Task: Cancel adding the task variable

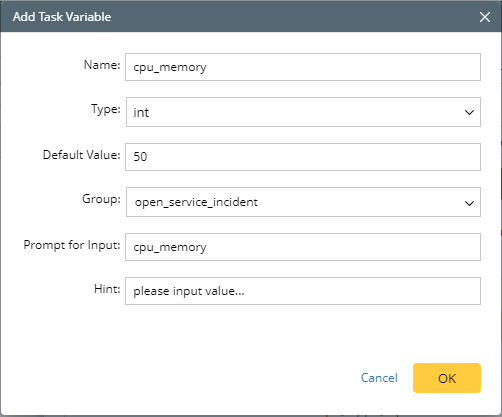Action: (x=379, y=378)
